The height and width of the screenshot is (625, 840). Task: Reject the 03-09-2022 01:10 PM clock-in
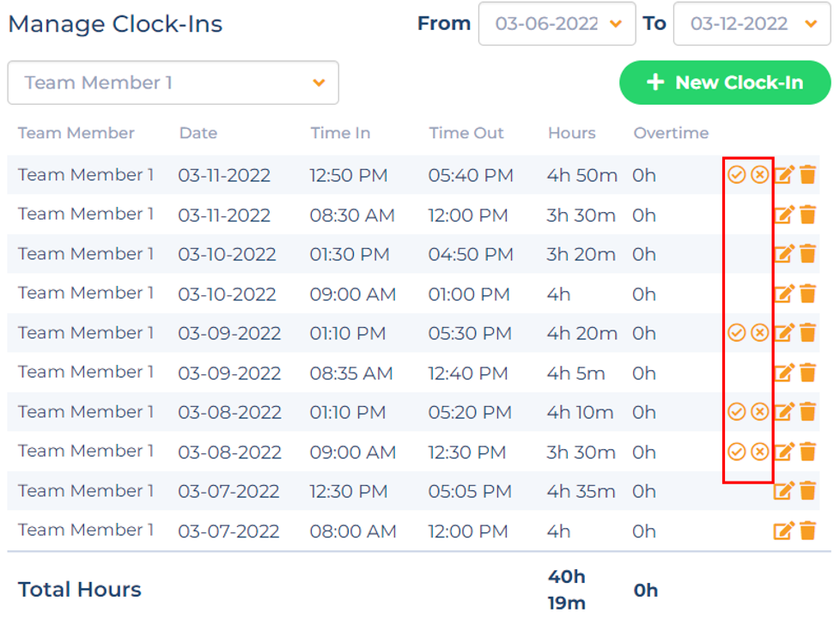tap(759, 332)
